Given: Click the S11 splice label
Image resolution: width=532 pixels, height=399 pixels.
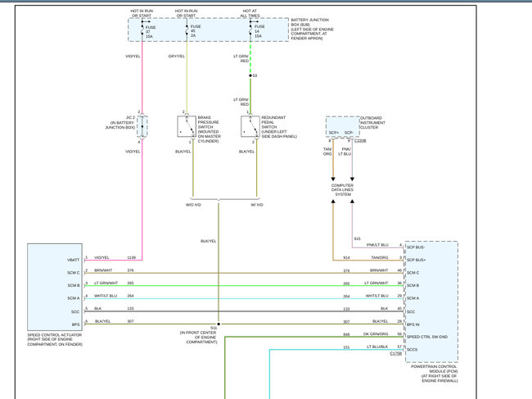Looking at the screenshot, I should 214,328.
